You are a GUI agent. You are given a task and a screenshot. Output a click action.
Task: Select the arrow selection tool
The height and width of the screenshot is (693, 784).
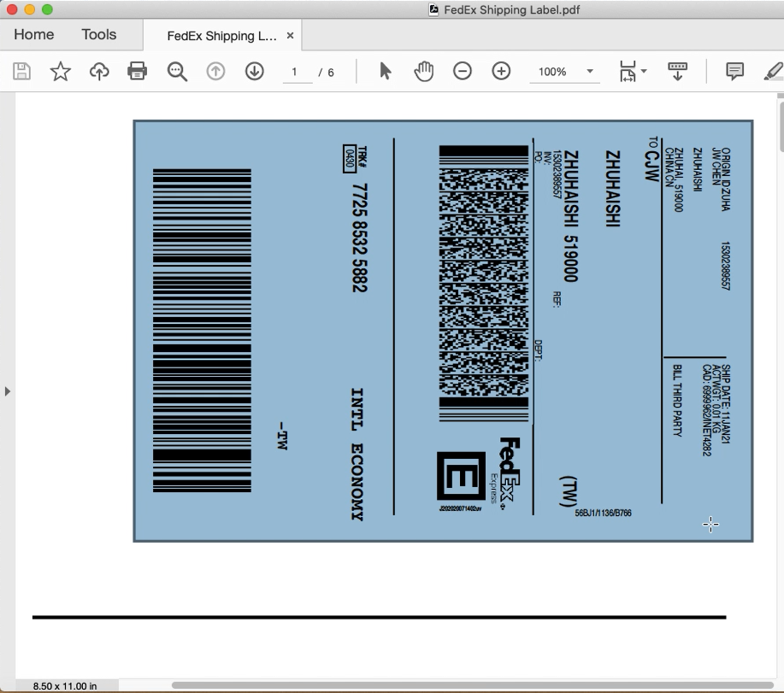(x=385, y=71)
